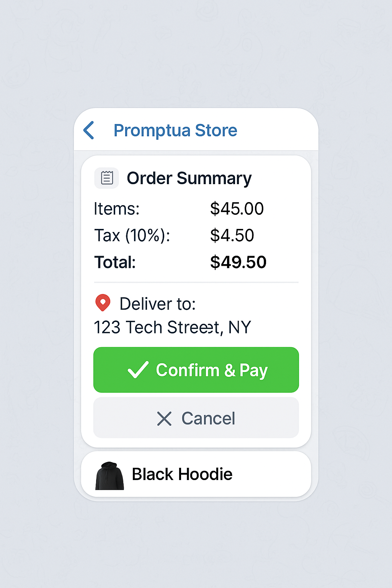This screenshot has width=392, height=588.
Task: Click the Deliver to label
Action: click(157, 304)
